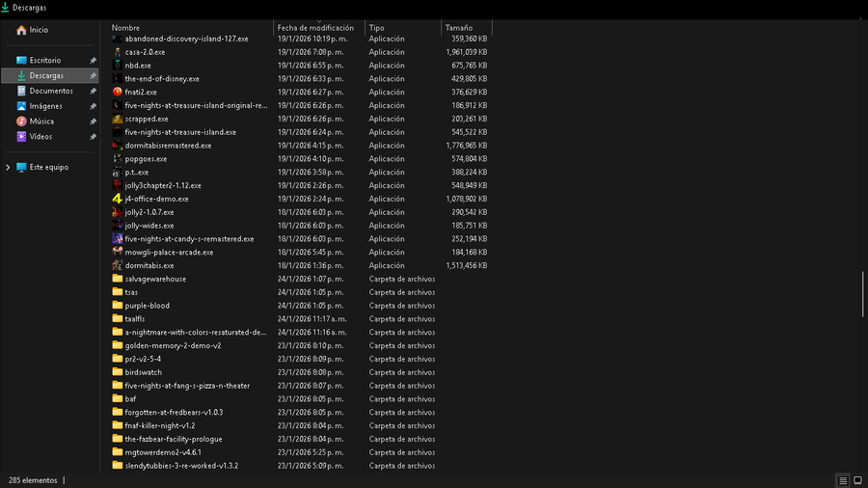Sort files by Tamaño column header
The image size is (868, 488).
click(459, 28)
